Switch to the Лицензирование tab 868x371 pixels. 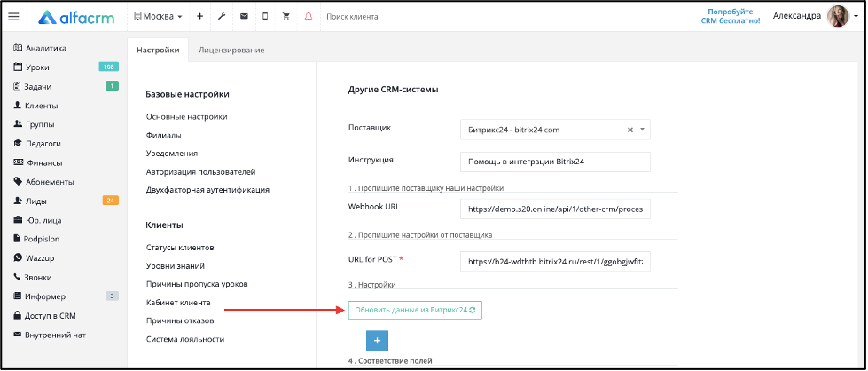tap(231, 50)
